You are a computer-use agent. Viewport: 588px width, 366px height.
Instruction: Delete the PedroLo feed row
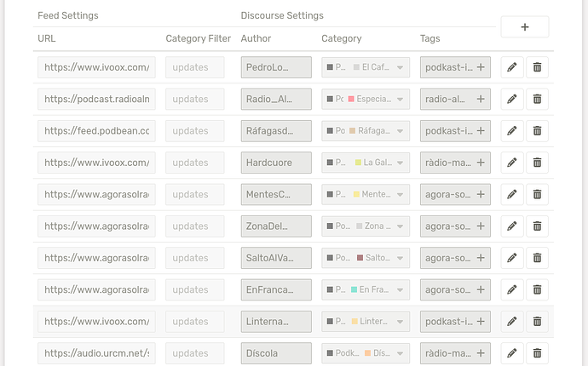(538, 67)
